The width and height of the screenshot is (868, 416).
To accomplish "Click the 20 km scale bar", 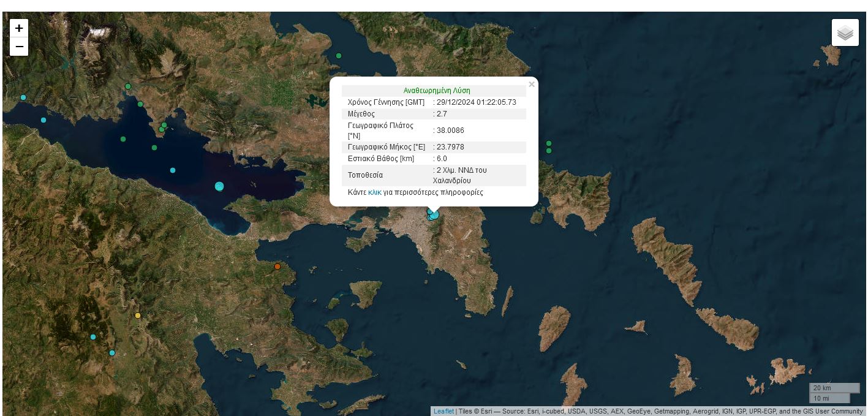I will point(834,388).
